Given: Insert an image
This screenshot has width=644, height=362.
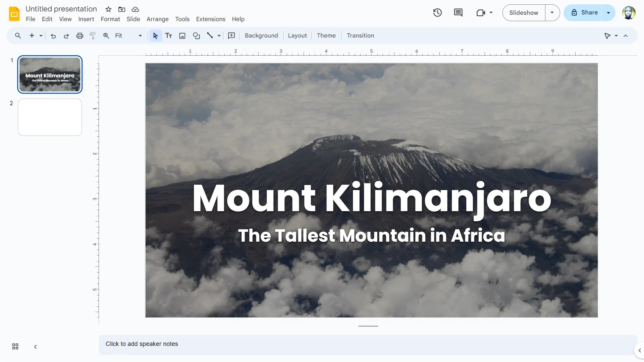Looking at the screenshot, I should pyautogui.click(x=182, y=36).
